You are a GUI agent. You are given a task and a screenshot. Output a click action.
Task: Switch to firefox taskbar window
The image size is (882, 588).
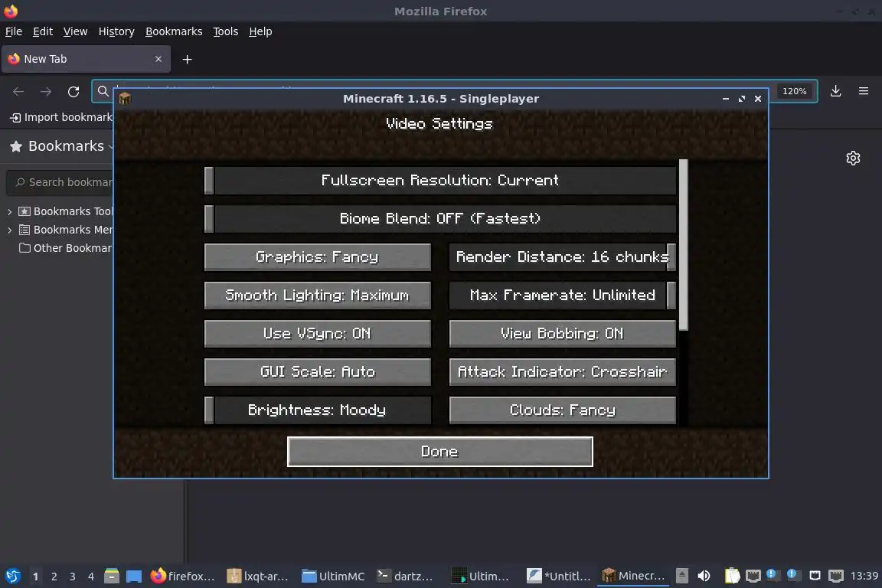[184, 577]
